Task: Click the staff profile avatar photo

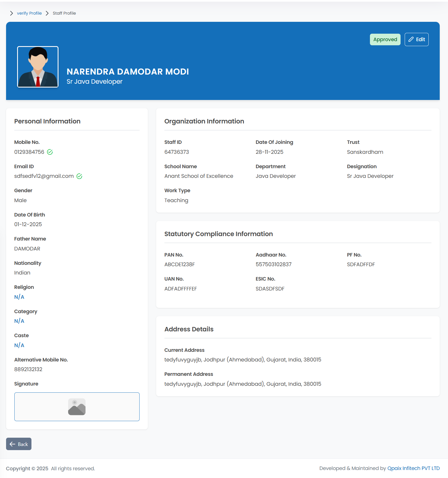Action: coord(38,67)
